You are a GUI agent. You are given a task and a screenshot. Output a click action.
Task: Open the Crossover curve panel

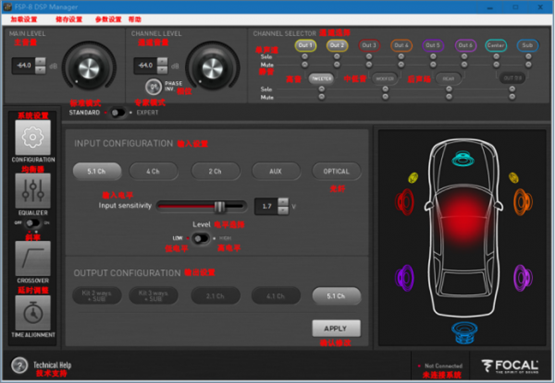click(33, 258)
